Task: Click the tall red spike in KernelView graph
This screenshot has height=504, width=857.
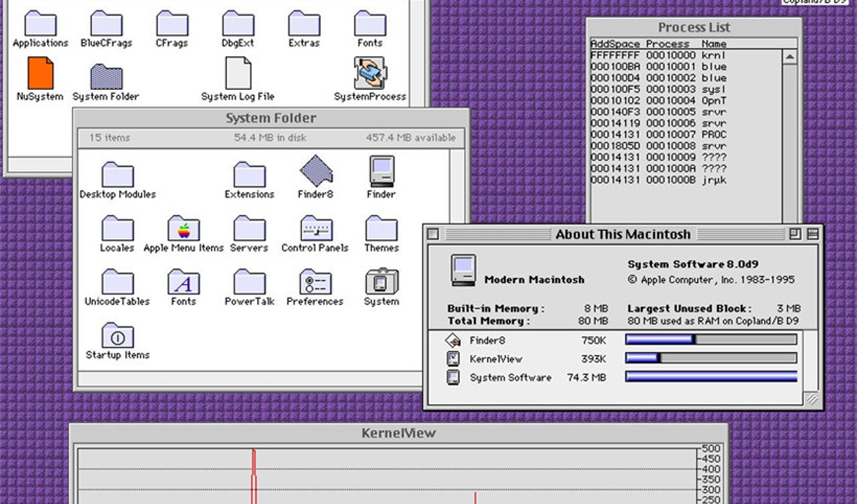Action: (254, 476)
